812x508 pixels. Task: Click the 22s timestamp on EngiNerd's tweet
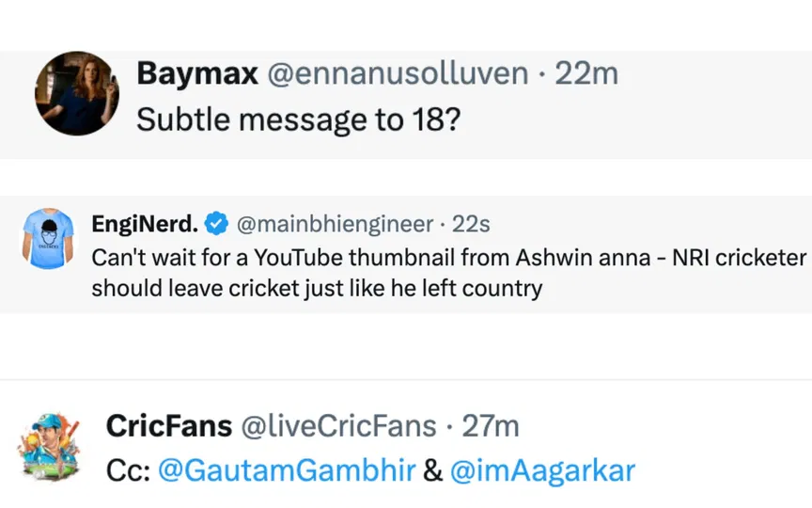471,225
